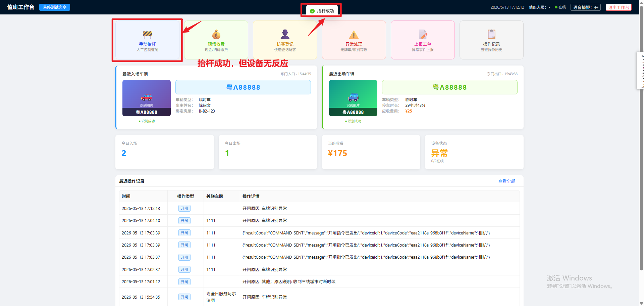644x306 pixels.
Task: Click the 异常处理 warning triangle icon
Action: (354, 35)
